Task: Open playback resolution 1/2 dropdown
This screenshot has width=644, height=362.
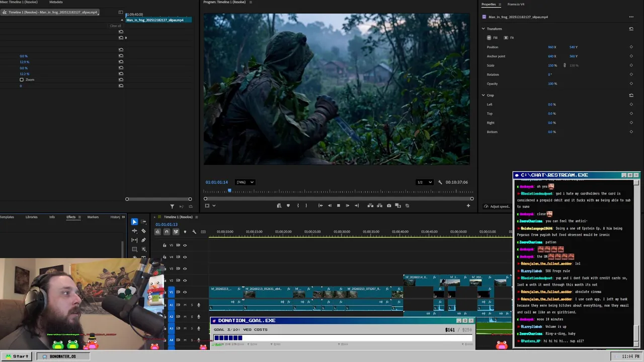Action: point(424,182)
